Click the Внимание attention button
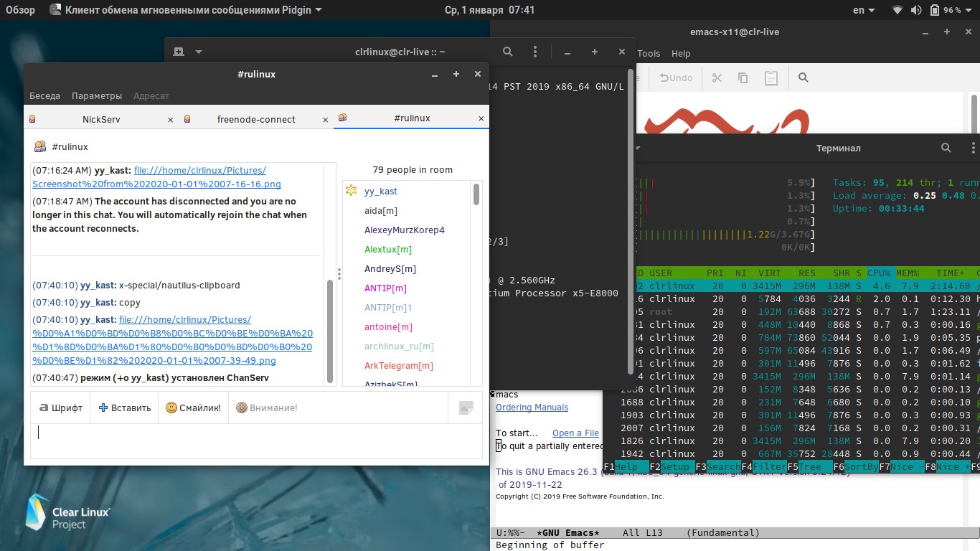Screen dimensions: 980x551 (x=266, y=408)
